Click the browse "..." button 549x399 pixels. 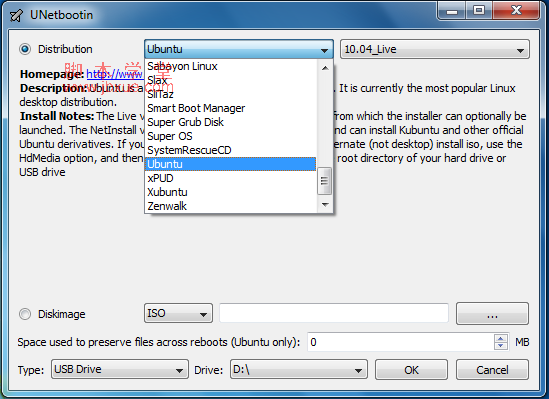(x=492, y=314)
